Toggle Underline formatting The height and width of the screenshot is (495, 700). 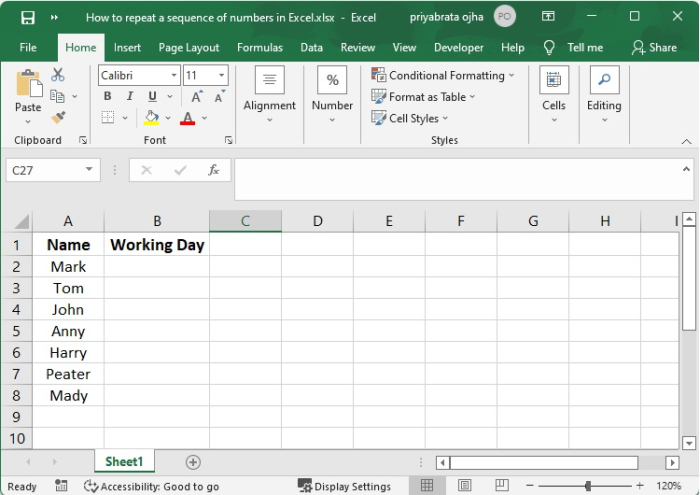(152, 96)
